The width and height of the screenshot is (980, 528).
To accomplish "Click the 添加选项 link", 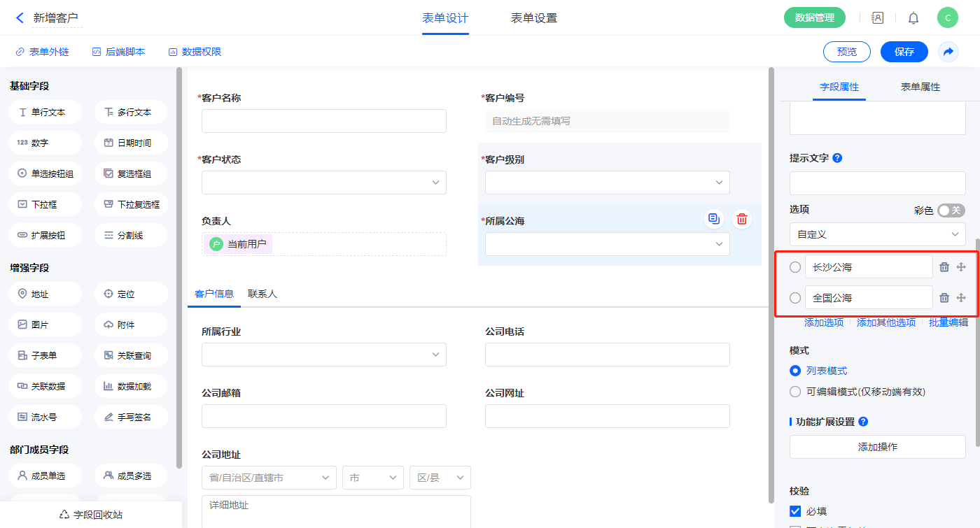I will pos(824,322).
